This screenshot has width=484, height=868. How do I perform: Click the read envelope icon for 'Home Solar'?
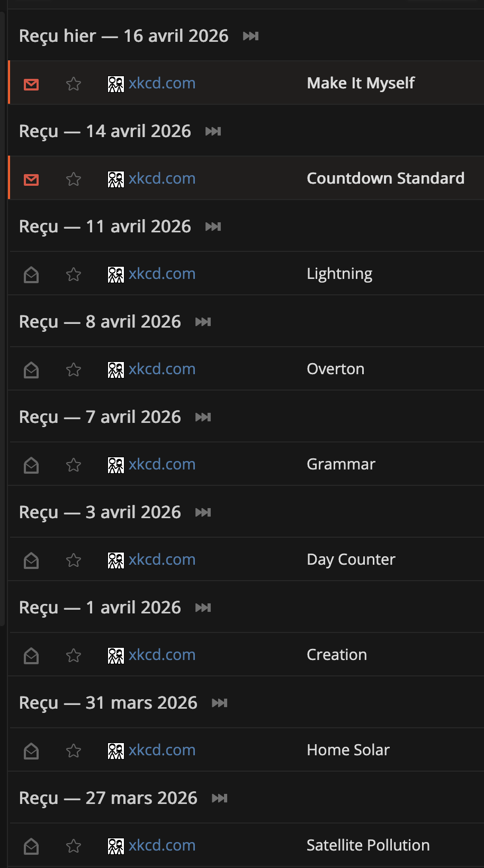(x=31, y=751)
